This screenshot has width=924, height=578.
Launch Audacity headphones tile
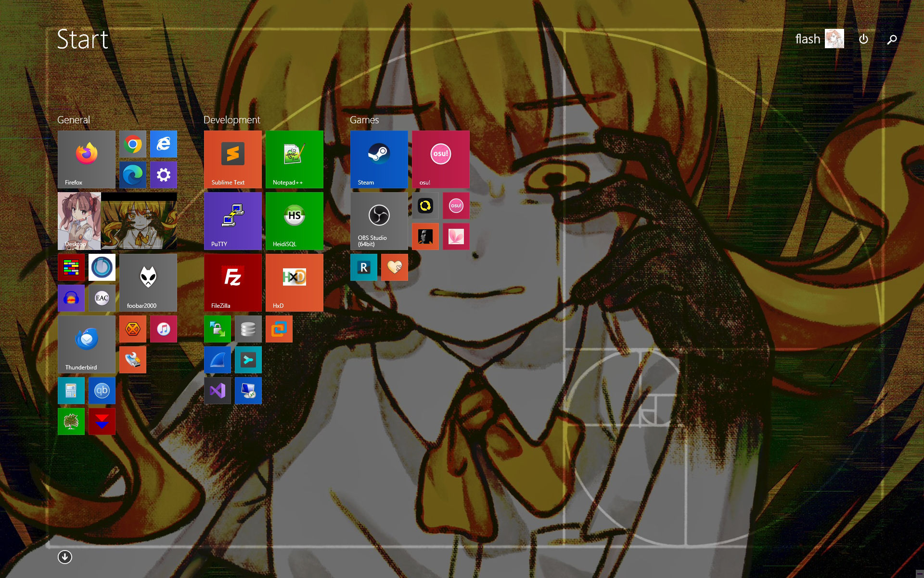pyautogui.click(x=71, y=298)
